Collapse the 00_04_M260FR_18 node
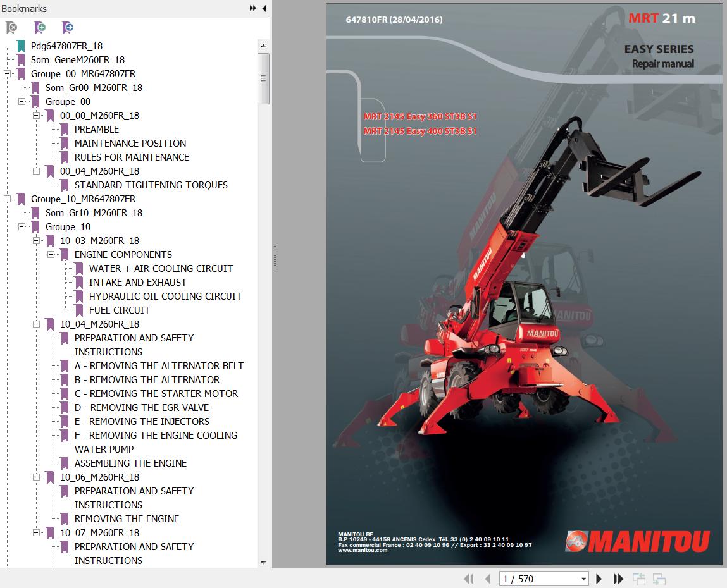The image size is (727, 588). click(x=36, y=171)
